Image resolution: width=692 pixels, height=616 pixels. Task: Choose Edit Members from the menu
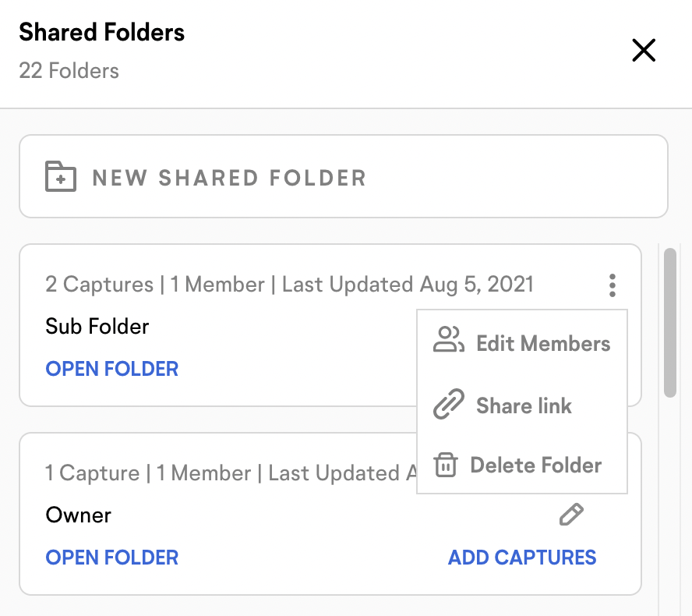[543, 343]
